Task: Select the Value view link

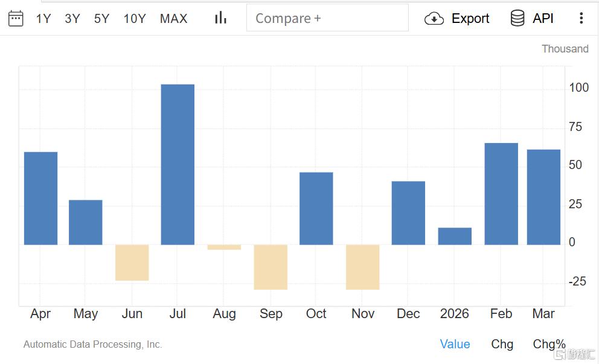Action: coord(455,344)
